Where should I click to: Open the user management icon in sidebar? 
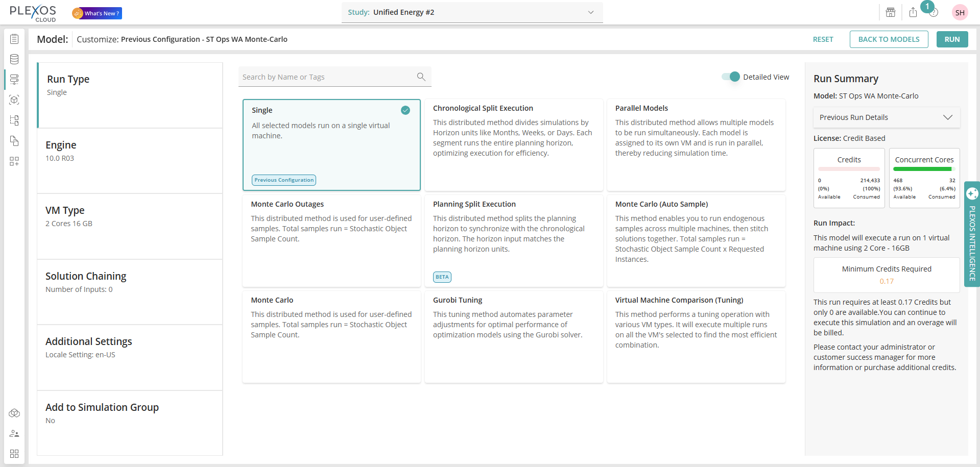point(14,433)
